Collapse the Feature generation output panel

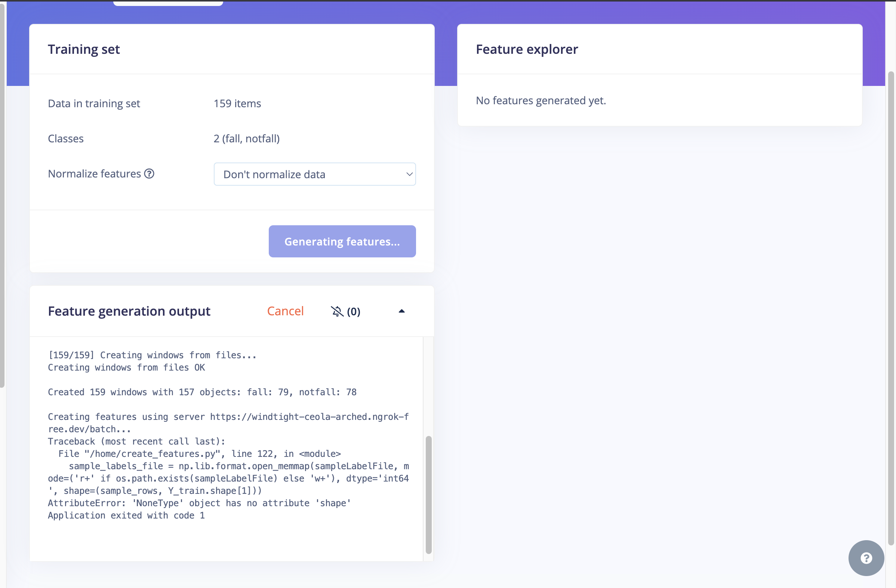pyautogui.click(x=402, y=312)
